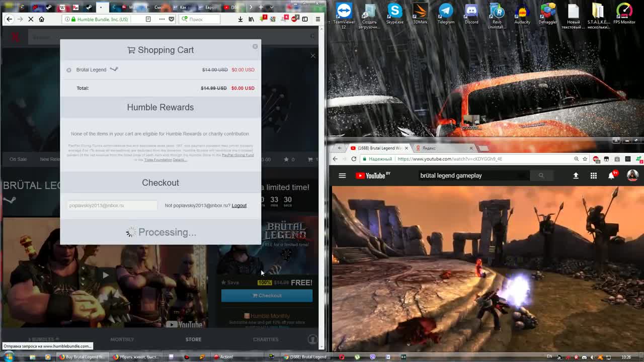Open the PayPal Giving Fund link
The height and width of the screenshot is (362, 644).
click(237, 155)
